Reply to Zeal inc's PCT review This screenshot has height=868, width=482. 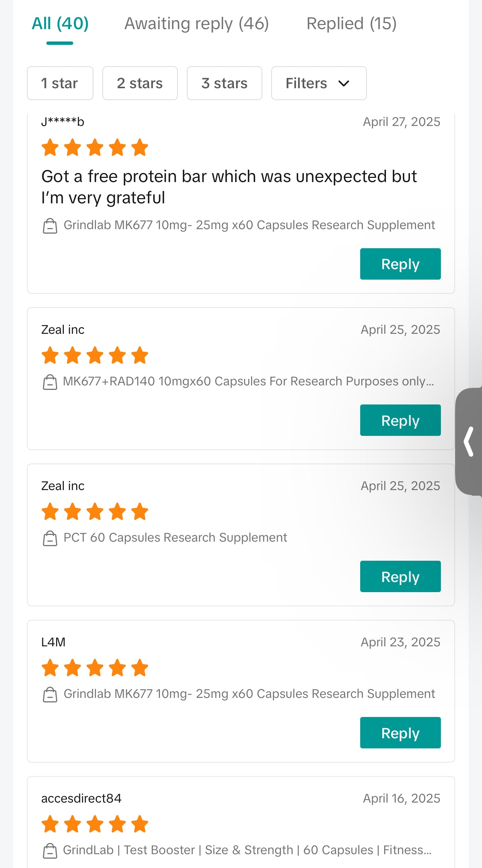tap(400, 576)
